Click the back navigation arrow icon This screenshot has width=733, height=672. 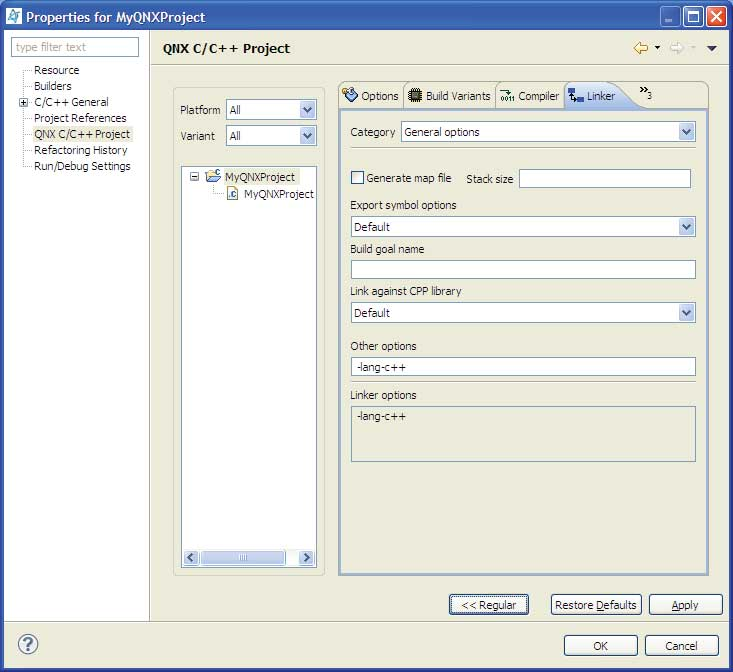(x=640, y=48)
